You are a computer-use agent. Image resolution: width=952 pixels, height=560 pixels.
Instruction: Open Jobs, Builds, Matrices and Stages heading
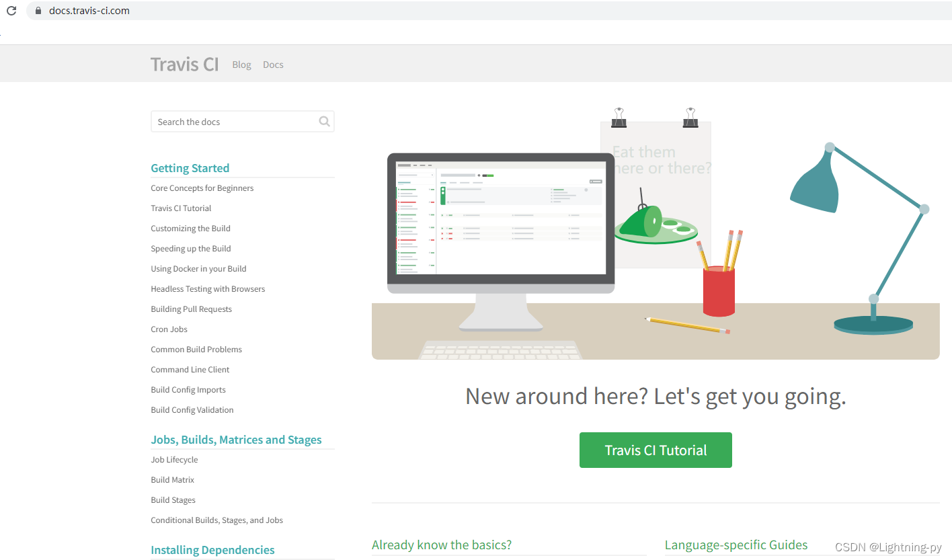point(236,440)
